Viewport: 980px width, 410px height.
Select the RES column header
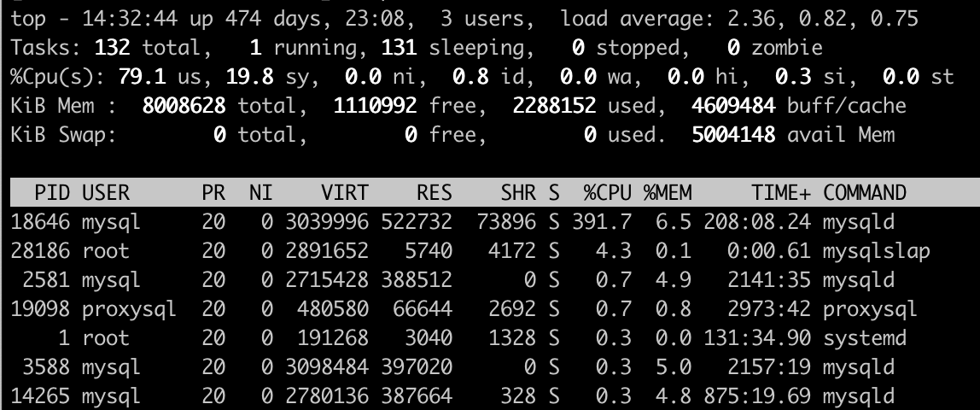[x=434, y=193]
